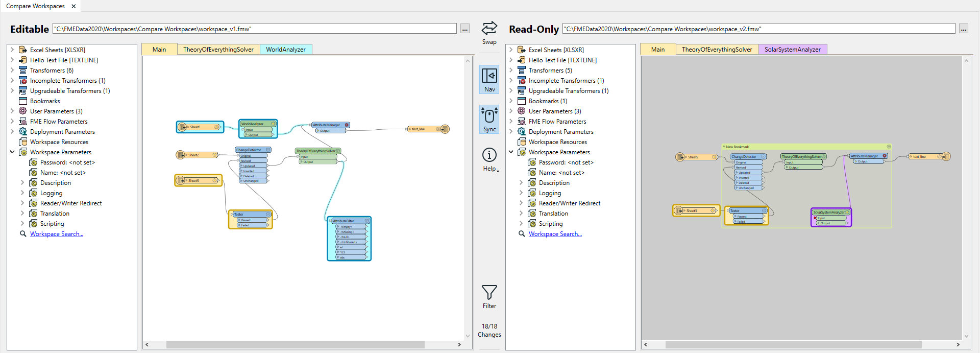The height and width of the screenshot is (353, 980).
Task: Expand Bookmarks (1) in Read-Only tree
Action: click(x=511, y=101)
